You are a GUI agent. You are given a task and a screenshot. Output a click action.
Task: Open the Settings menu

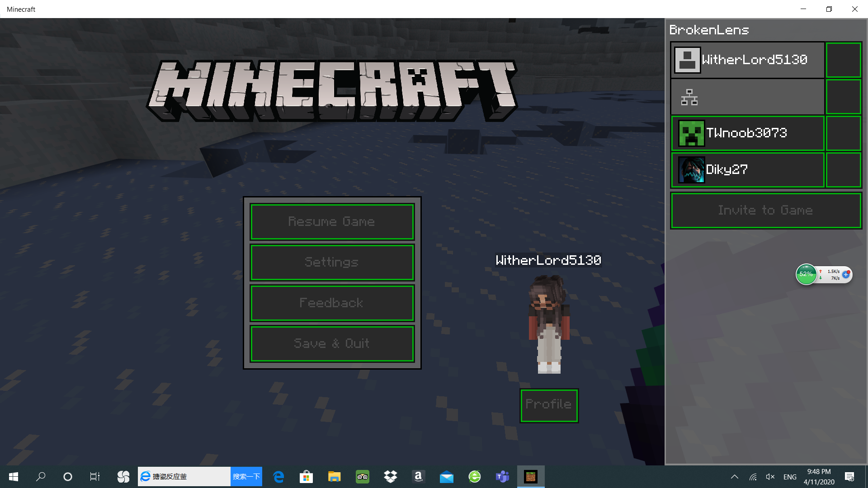[332, 262]
